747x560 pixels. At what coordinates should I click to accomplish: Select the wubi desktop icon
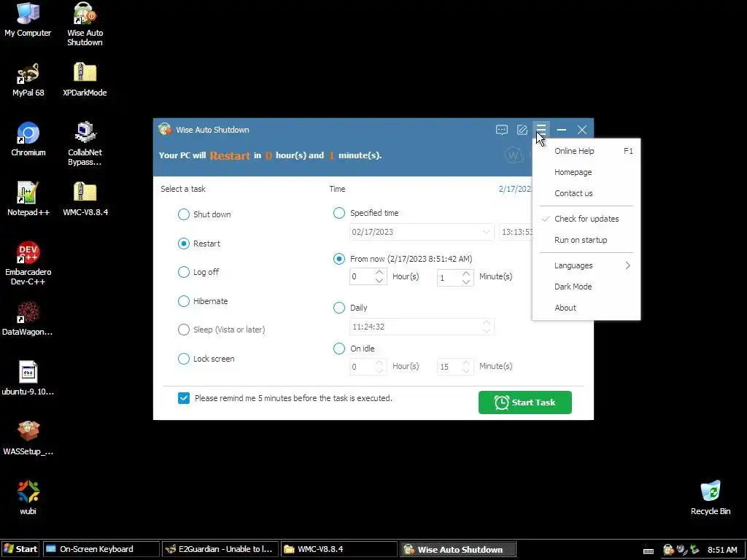[x=28, y=497]
